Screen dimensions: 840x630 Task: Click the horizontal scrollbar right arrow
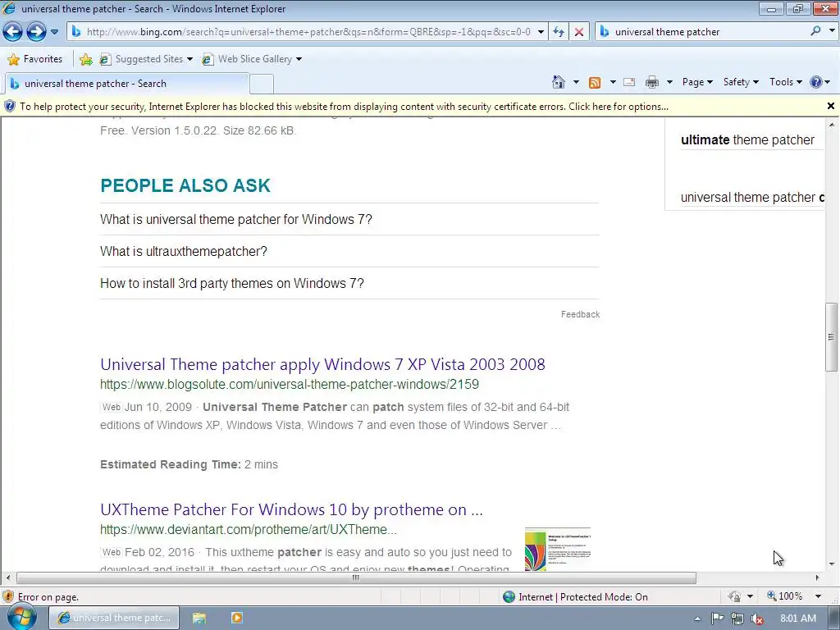click(817, 578)
